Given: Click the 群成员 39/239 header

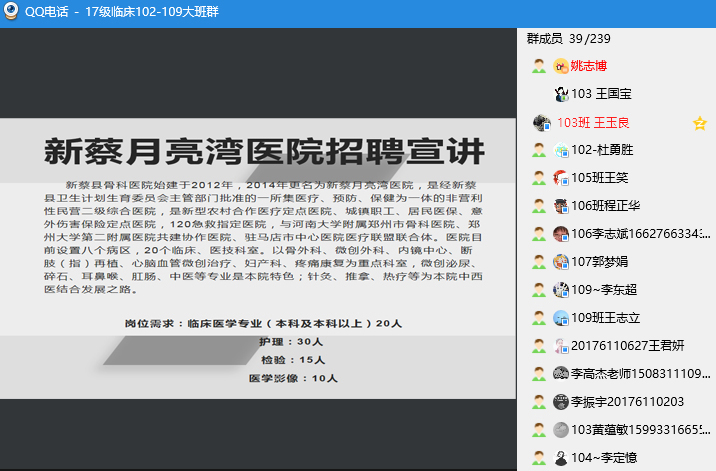Looking at the screenshot, I should tap(568, 38).
